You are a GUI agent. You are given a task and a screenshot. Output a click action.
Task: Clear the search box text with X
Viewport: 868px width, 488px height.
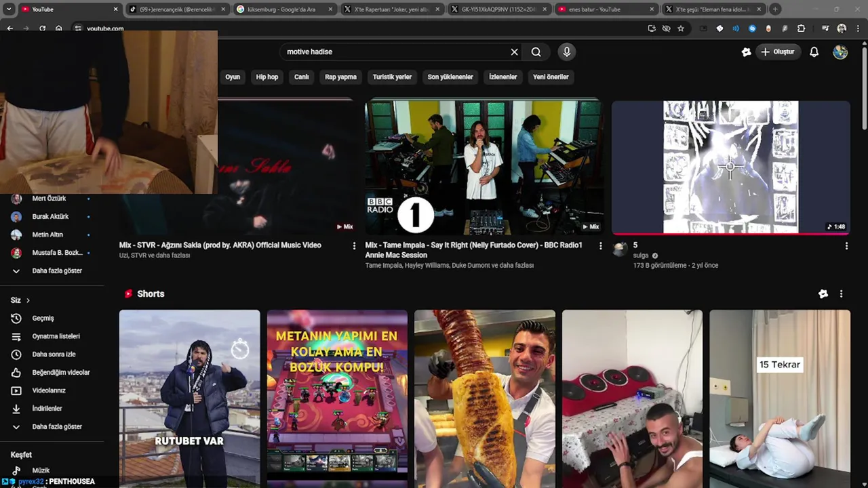tap(514, 52)
